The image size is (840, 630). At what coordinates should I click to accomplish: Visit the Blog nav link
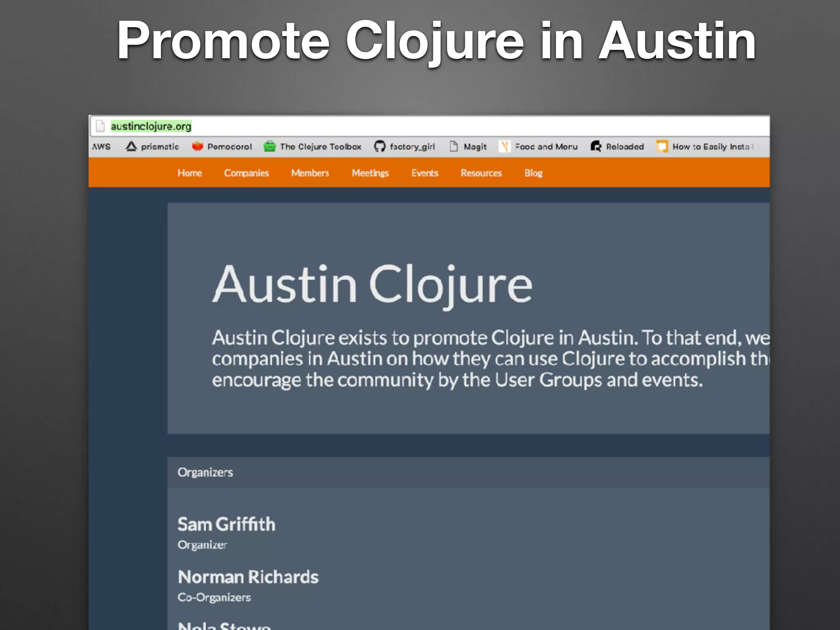click(x=533, y=173)
